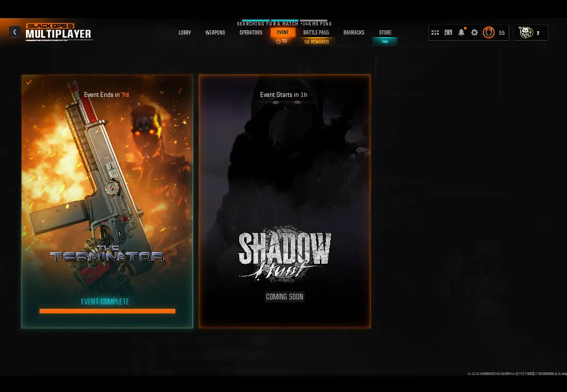Image resolution: width=567 pixels, height=392 pixels.
Task: Open notifications bell icon
Action: pos(461,32)
